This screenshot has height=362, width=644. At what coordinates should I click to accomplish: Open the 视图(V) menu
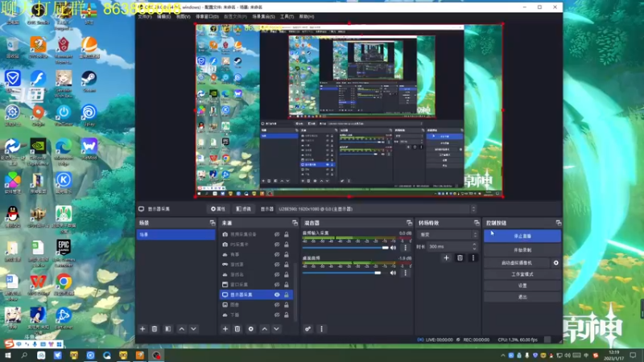pos(184,16)
